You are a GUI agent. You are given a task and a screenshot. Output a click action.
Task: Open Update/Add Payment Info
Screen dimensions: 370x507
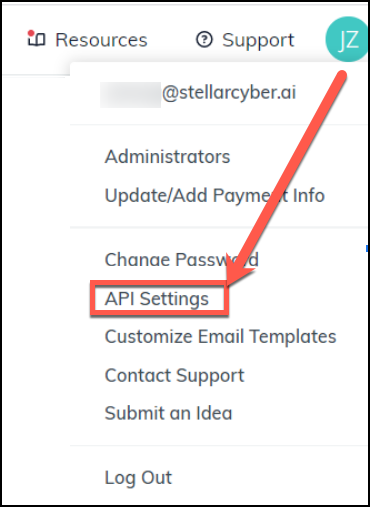click(x=215, y=195)
